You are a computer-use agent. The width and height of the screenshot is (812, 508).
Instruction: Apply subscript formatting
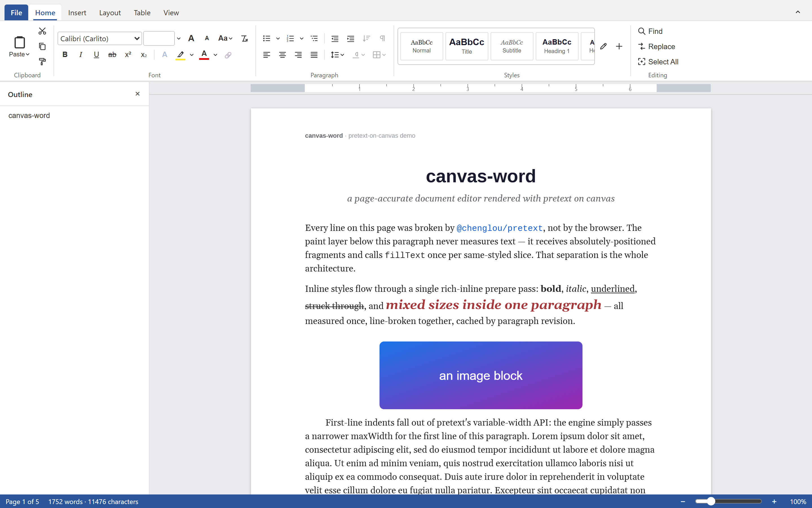pyautogui.click(x=144, y=54)
